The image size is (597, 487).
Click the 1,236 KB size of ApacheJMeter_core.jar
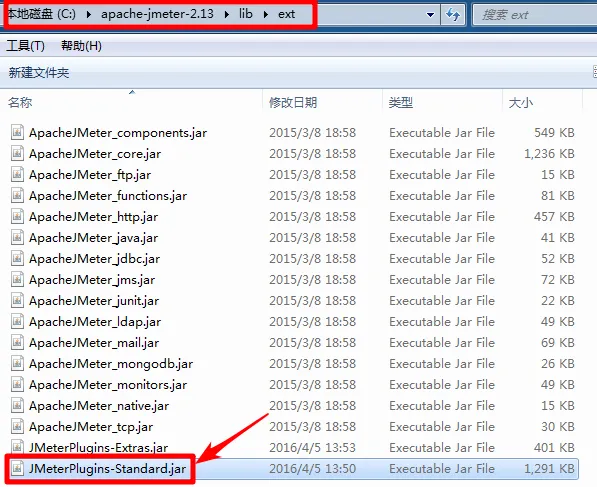pyautogui.click(x=549, y=154)
